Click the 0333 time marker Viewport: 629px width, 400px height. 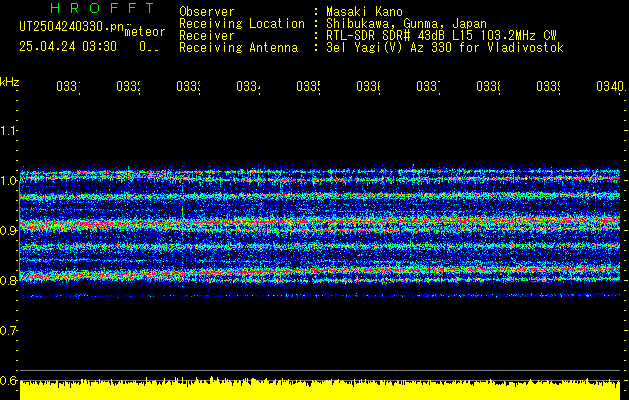pos(189,87)
